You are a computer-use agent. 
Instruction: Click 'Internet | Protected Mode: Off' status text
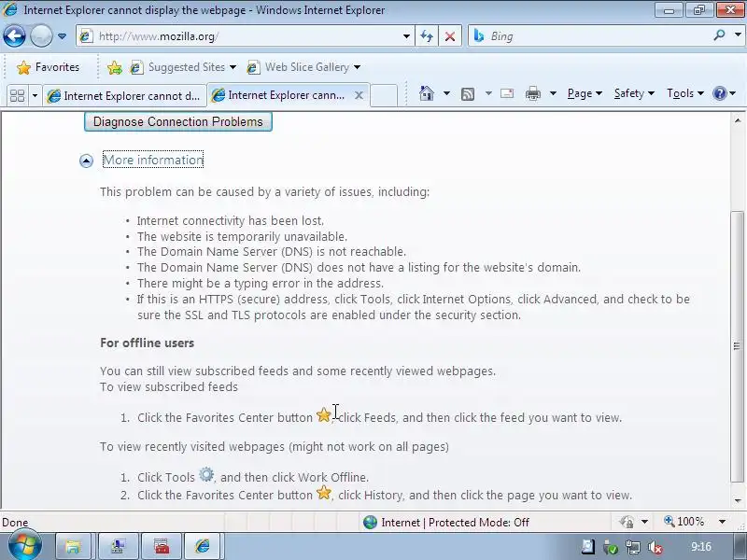tap(455, 523)
